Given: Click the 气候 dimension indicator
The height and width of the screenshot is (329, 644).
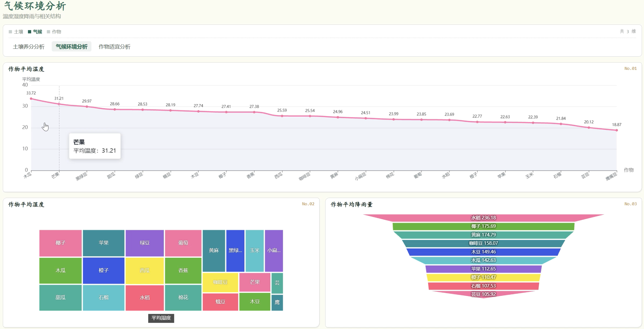Looking at the screenshot, I should click(x=35, y=32).
